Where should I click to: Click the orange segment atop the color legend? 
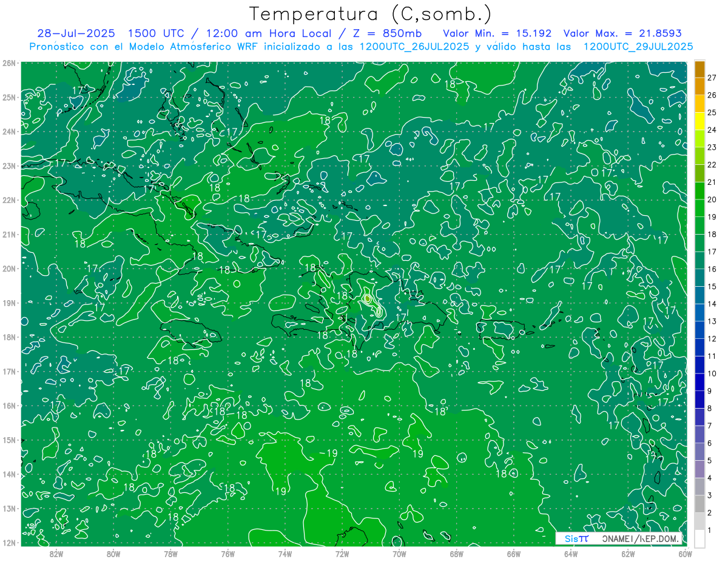(x=699, y=69)
